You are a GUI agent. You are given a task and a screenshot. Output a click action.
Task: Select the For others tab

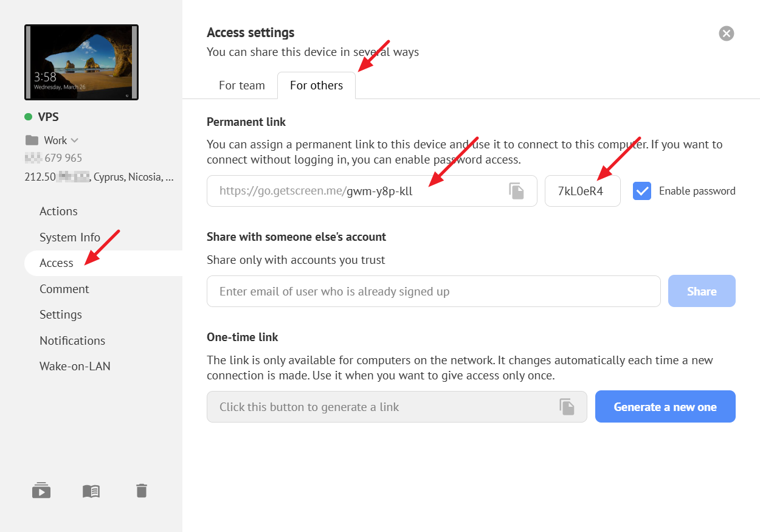[x=316, y=85]
